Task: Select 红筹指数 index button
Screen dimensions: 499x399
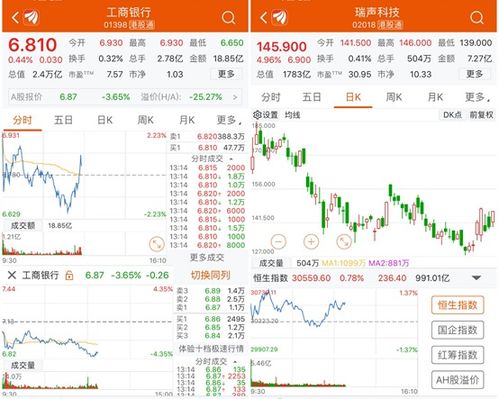Action: 457,355
